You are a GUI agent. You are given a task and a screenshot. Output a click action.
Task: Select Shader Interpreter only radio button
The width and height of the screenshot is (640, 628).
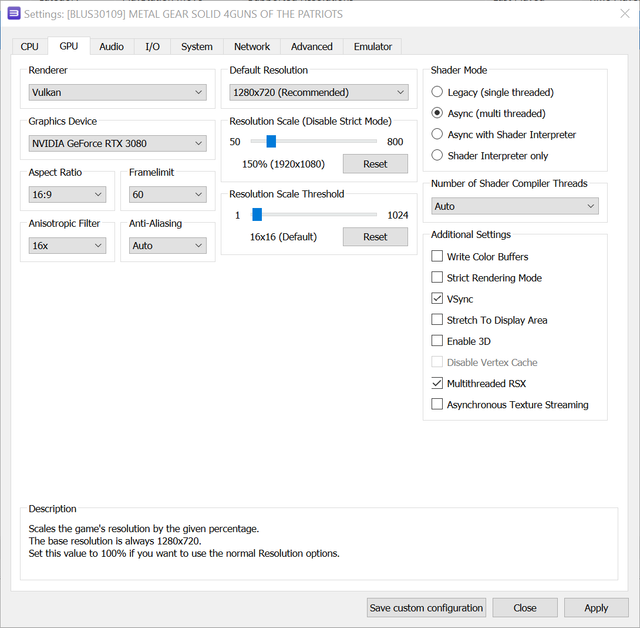click(489, 156)
